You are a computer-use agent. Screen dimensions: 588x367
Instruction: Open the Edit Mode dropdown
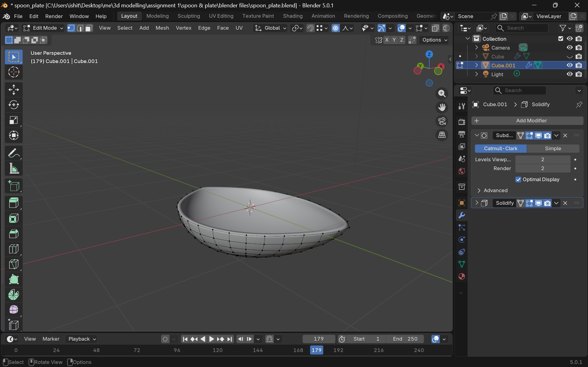pos(43,28)
